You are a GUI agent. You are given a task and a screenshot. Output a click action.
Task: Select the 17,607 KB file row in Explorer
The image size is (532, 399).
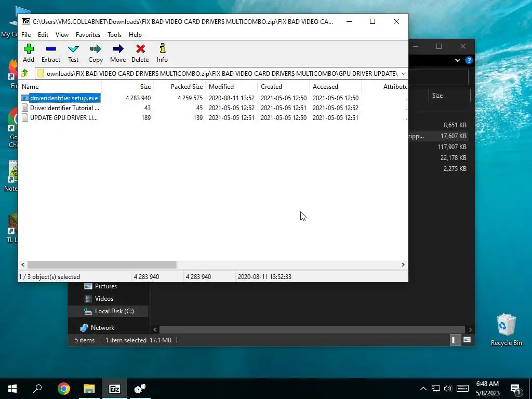(x=437, y=136)
